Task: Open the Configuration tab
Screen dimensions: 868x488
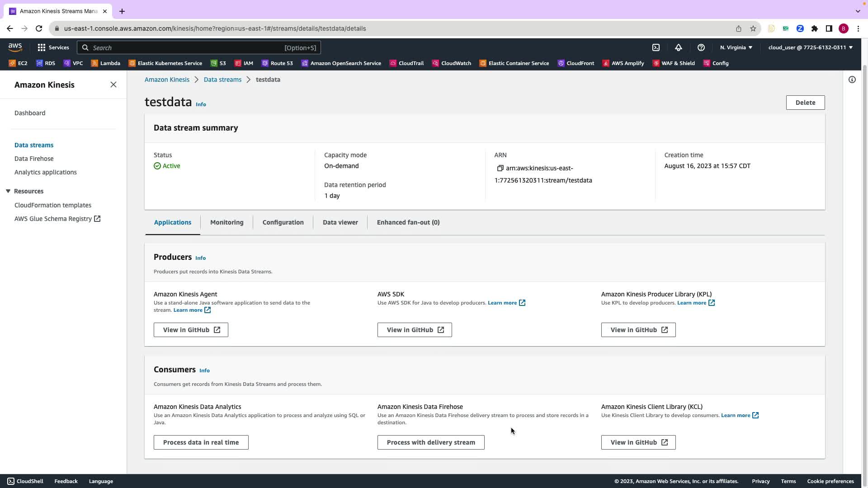Action: [283, 222]
